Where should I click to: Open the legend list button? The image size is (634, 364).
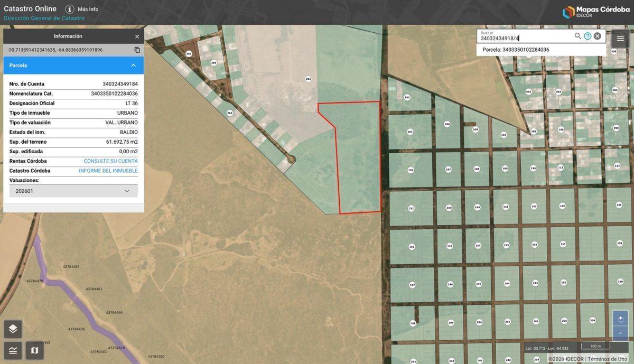(x=13, y=350)
